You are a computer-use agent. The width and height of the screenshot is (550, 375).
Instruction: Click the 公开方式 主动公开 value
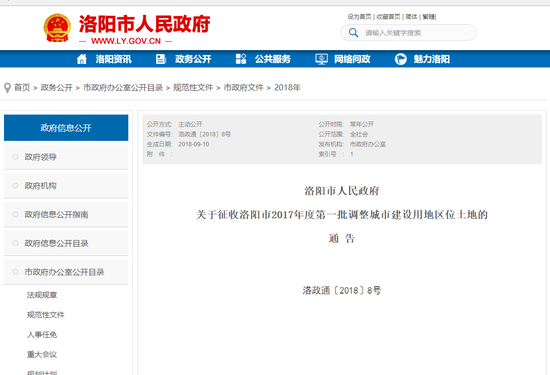190,124
